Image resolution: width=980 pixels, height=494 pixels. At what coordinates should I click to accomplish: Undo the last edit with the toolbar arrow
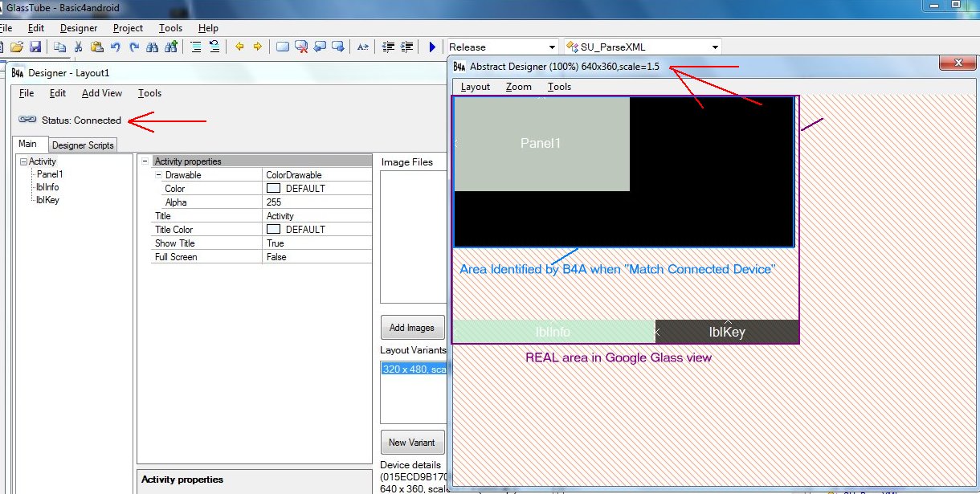click(x=116, y=47)
